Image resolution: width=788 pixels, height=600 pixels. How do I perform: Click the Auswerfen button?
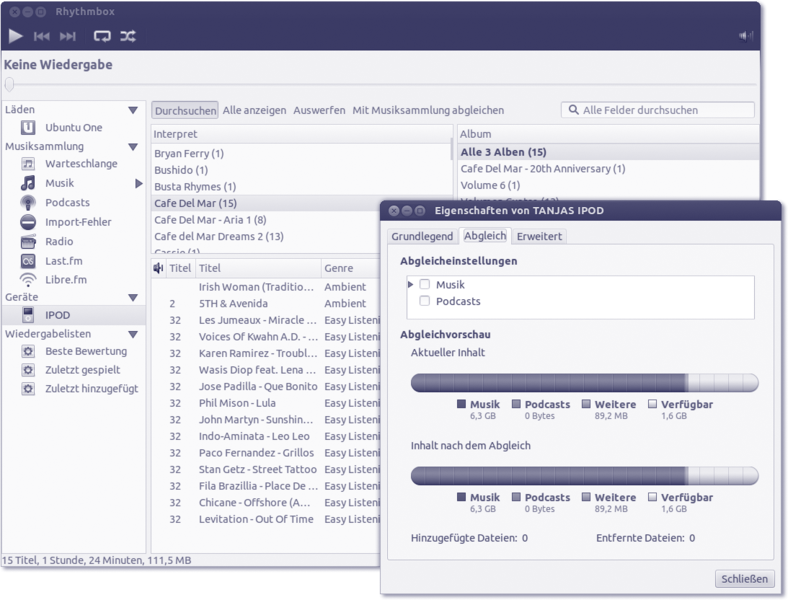(319, 110)
